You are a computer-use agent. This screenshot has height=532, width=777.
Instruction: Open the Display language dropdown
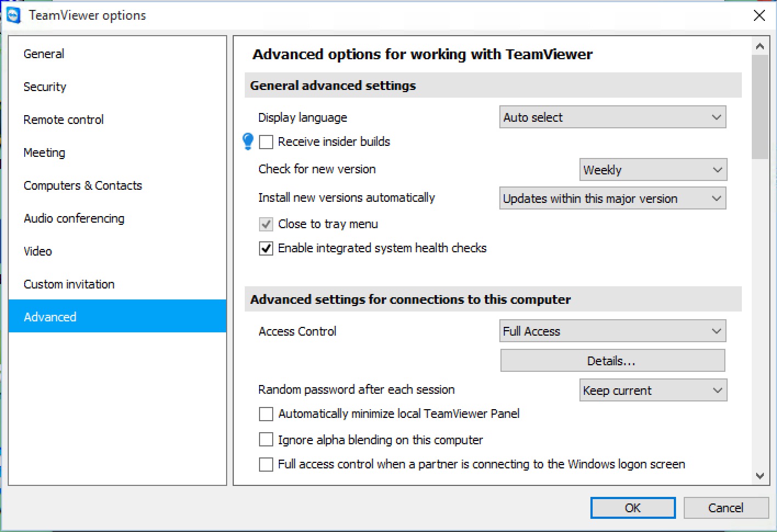coord(612,117)
